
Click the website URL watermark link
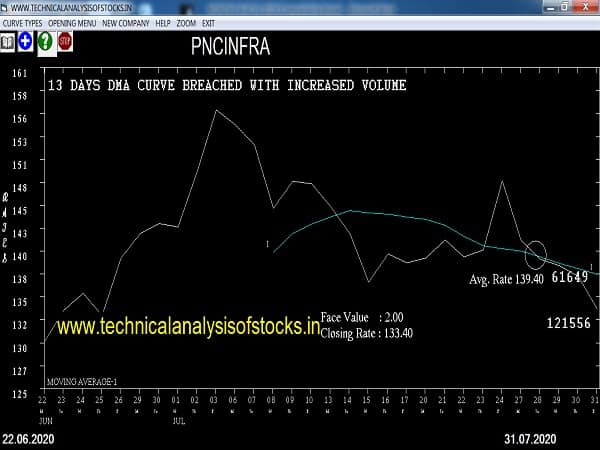click(x=188, y=325)
